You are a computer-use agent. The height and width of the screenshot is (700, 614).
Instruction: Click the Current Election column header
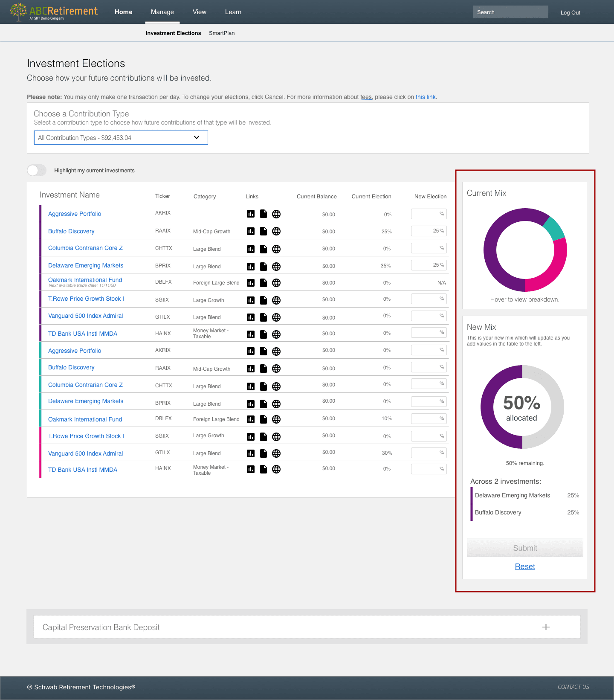coord(371,197)
